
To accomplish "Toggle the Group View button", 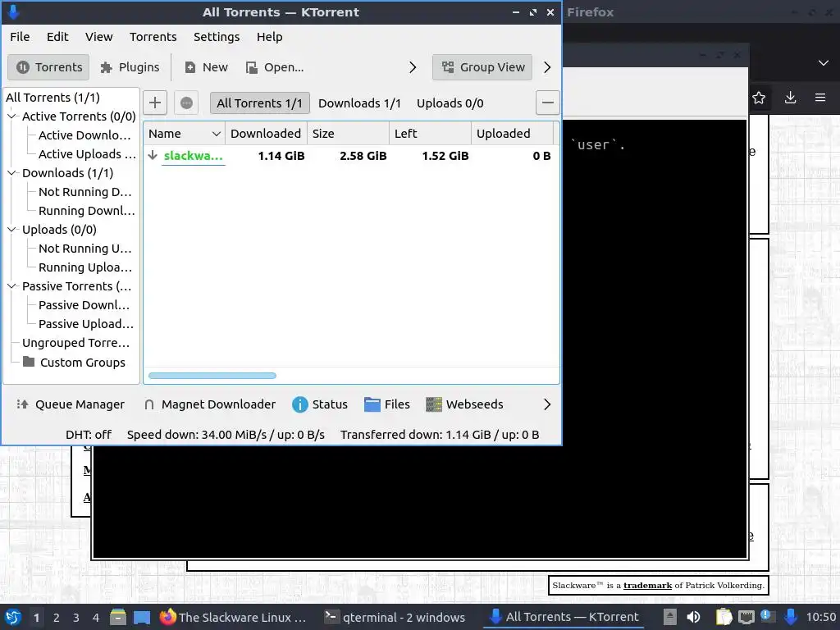I will (482, 67).
